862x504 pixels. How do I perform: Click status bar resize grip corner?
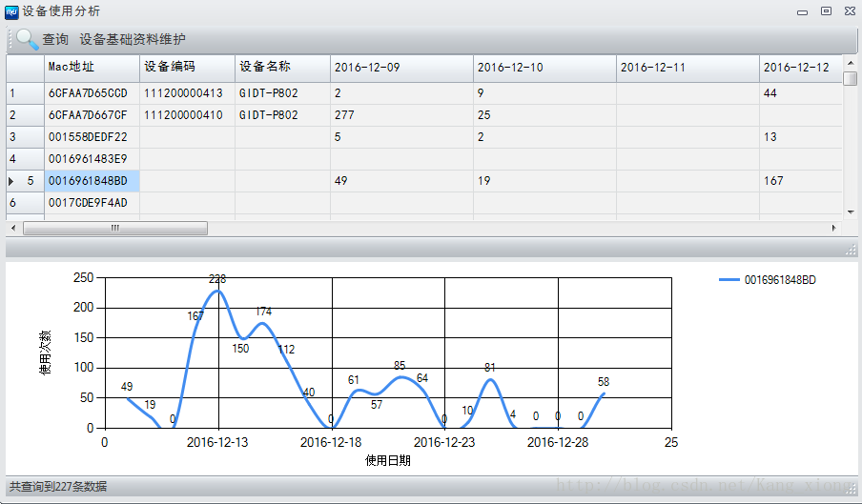coord(852,488)
